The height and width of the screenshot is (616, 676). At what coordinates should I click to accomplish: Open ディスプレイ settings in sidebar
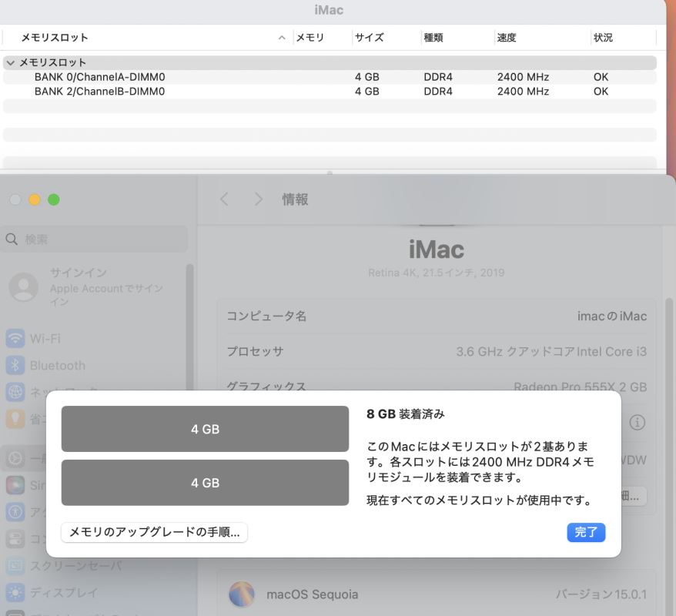52,593
